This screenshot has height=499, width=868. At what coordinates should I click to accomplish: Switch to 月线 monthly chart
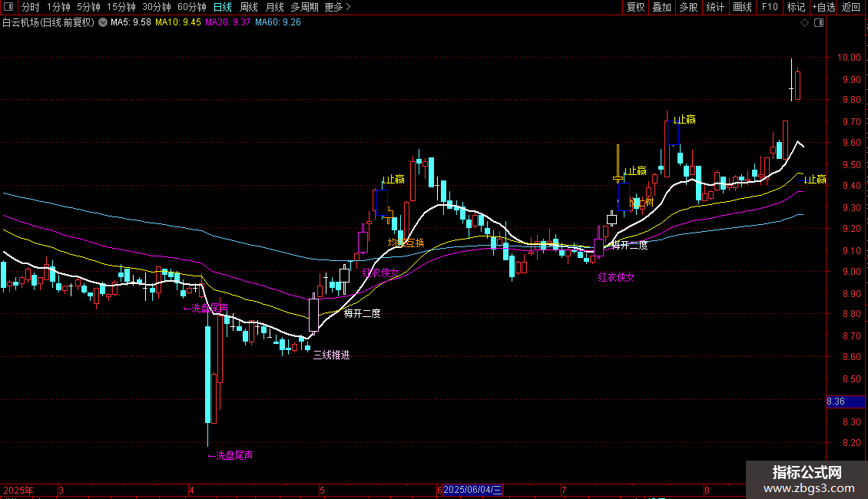tap(274, 7)
